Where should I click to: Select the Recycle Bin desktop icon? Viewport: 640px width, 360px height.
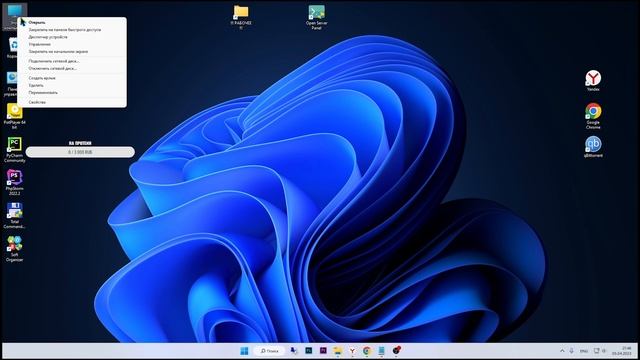pyautogui.click(x=12, y=48)
